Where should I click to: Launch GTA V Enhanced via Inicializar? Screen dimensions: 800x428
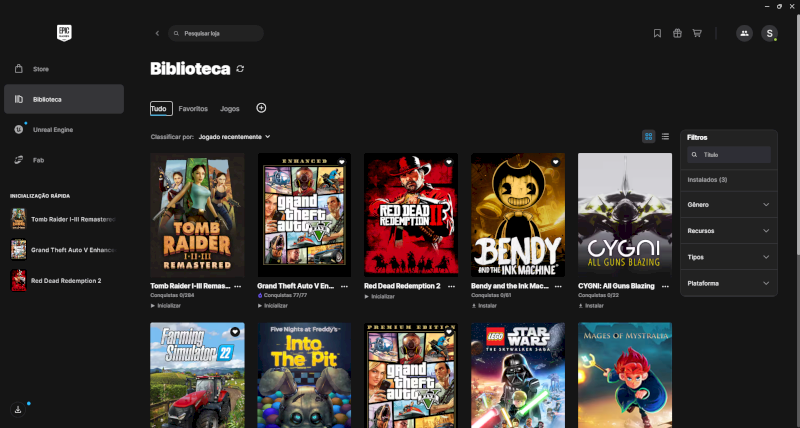click(272, 306)
